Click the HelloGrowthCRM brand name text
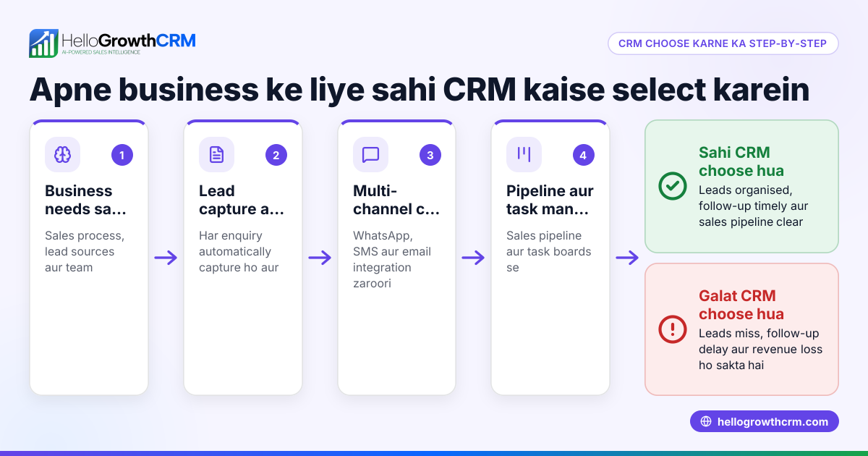 (x=129, y=41)
